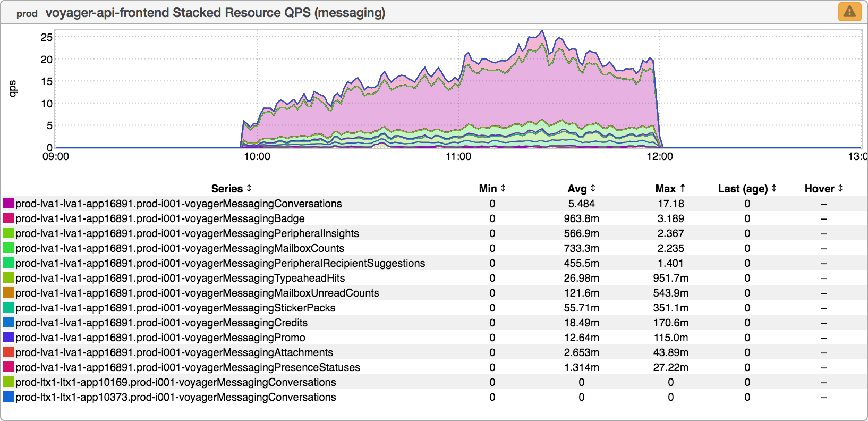This screenshot has height=421, width=868.
Task: Sort table by Avg column
Action: 581,189
